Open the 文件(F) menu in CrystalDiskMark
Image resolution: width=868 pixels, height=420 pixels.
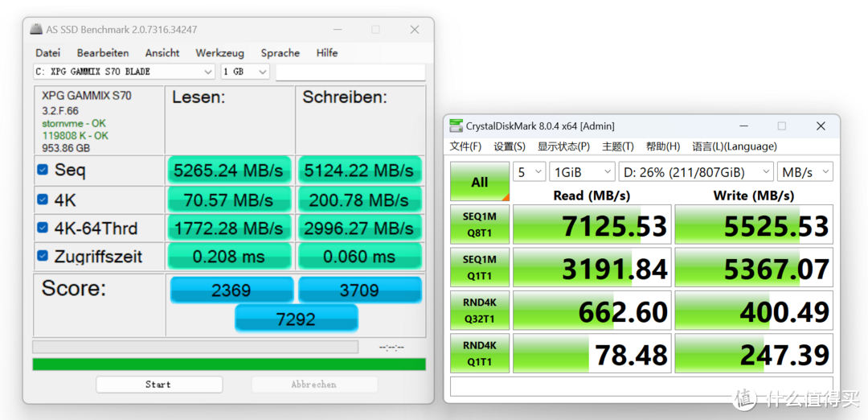[465, 146]
